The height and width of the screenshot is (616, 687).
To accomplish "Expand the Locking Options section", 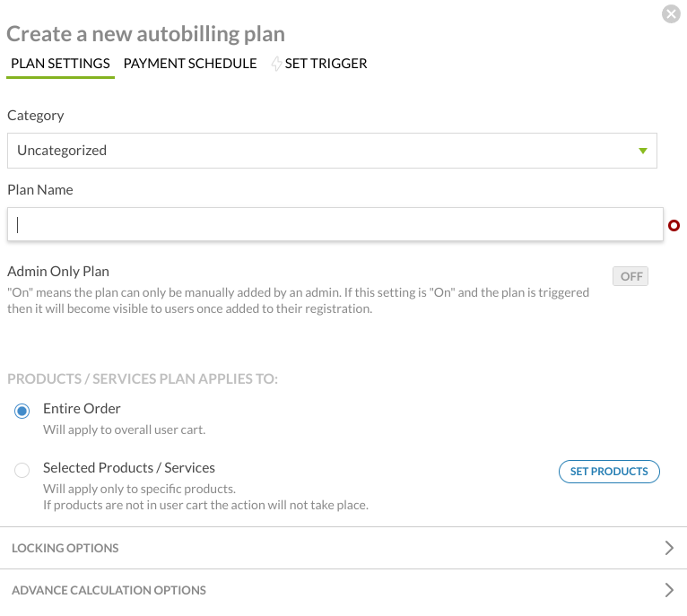I will click(65, 548).
